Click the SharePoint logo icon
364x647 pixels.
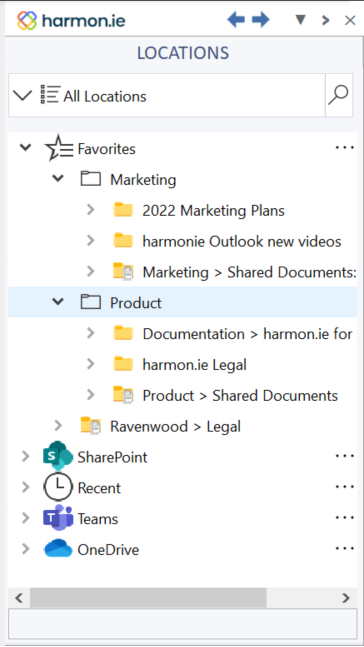pos(58,456)
